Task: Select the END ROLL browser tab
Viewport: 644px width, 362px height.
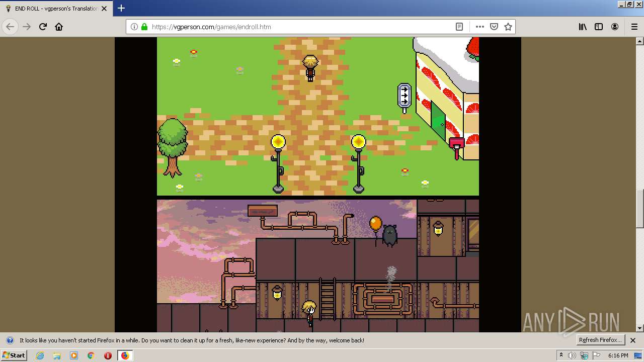Action: (56, 9)
